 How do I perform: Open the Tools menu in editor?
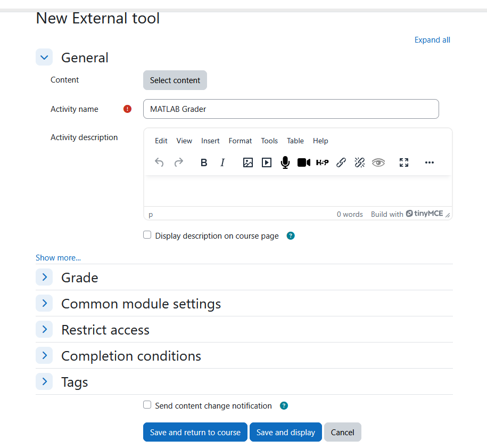[269, 141]
